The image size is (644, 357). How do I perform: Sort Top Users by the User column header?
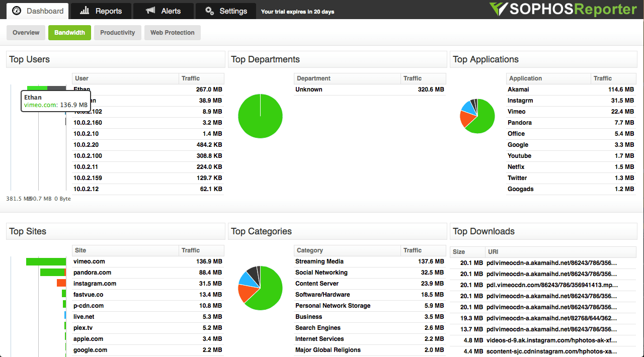125,78
